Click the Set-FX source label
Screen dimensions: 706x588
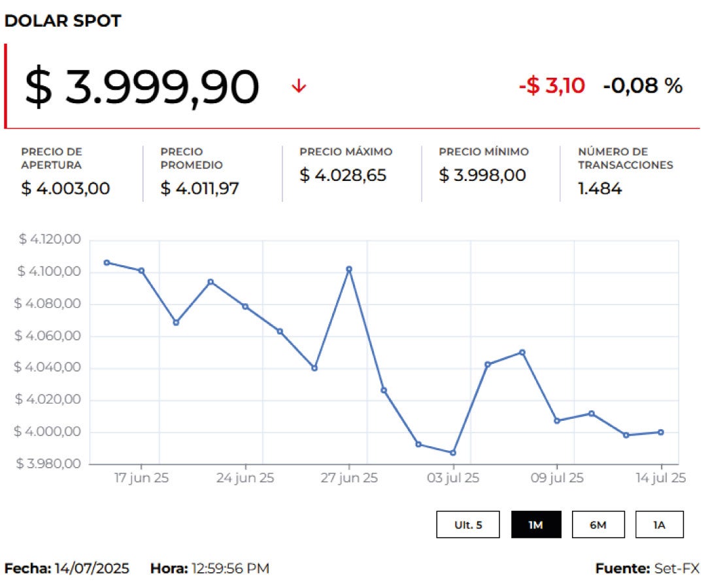click(677, 568)
